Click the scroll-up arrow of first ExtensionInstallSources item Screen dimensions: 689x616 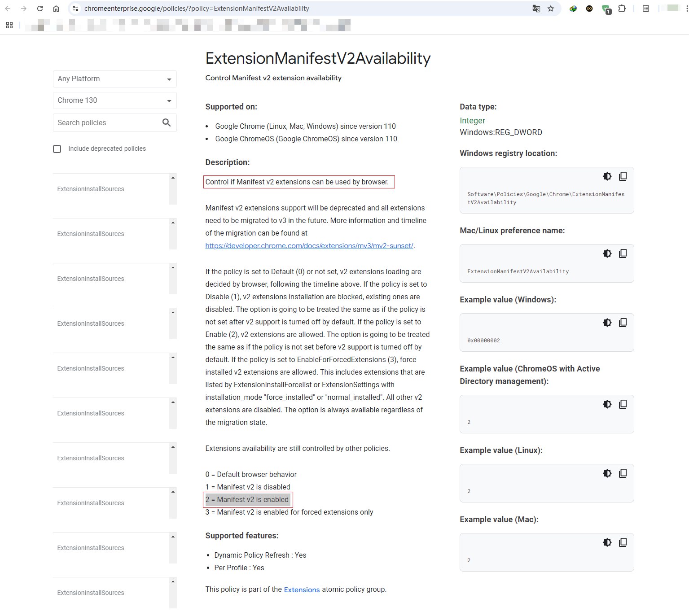pos(173,178)
